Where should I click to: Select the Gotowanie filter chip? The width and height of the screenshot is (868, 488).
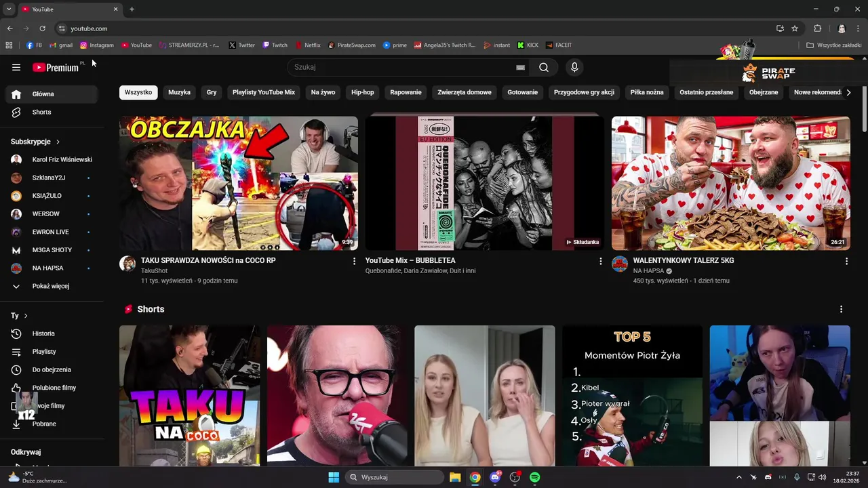[523, 92]
